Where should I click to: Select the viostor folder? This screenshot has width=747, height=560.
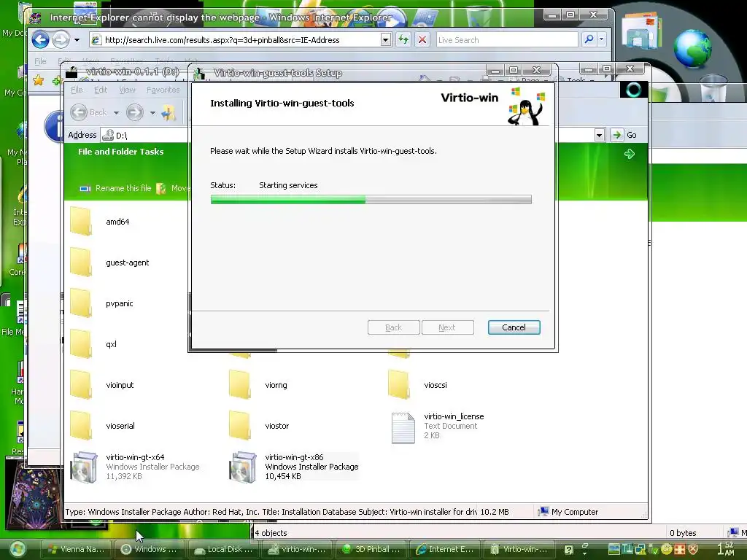tap(259, 426)
